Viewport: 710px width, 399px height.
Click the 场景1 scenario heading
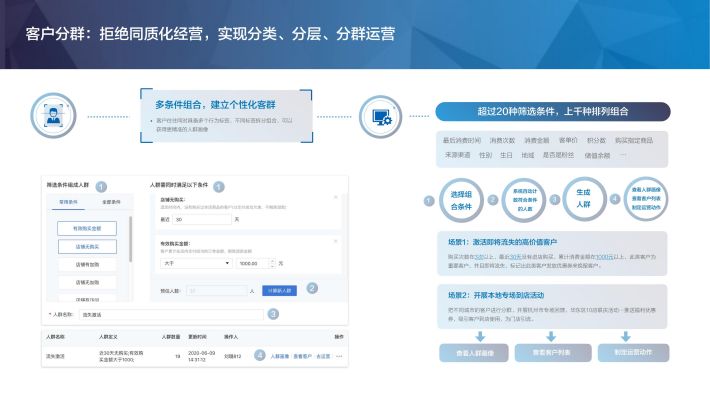(503, 242)
